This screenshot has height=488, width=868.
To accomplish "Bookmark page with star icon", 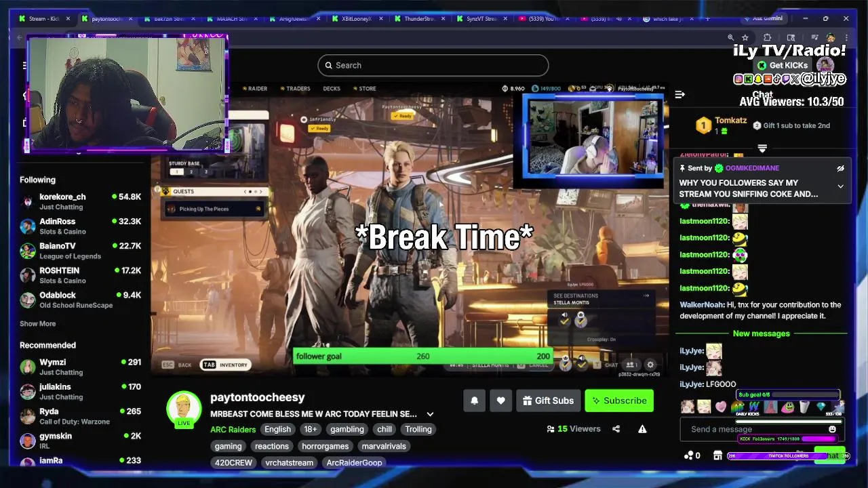I will [745, 38].
